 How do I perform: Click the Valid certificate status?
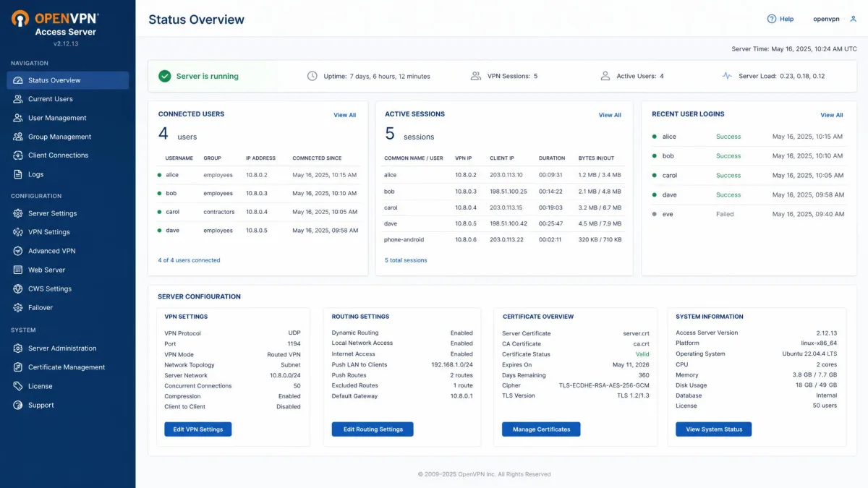click(642, 354)
